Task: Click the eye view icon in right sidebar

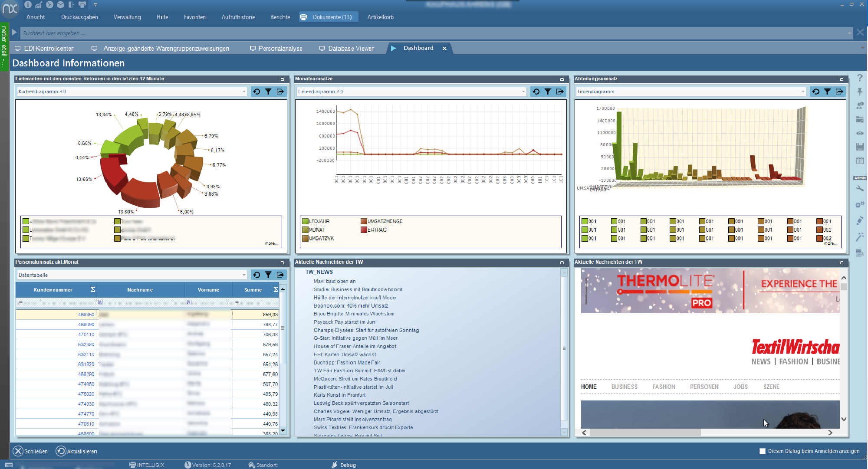Action: tap(860, 133)
